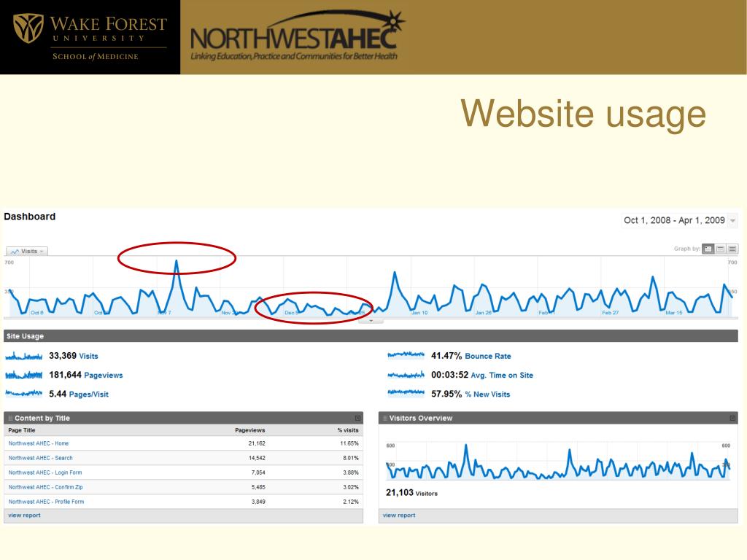Select the 3.88% visits cell
This screenshot has height=560, width=747.
[x=351, y=472]
